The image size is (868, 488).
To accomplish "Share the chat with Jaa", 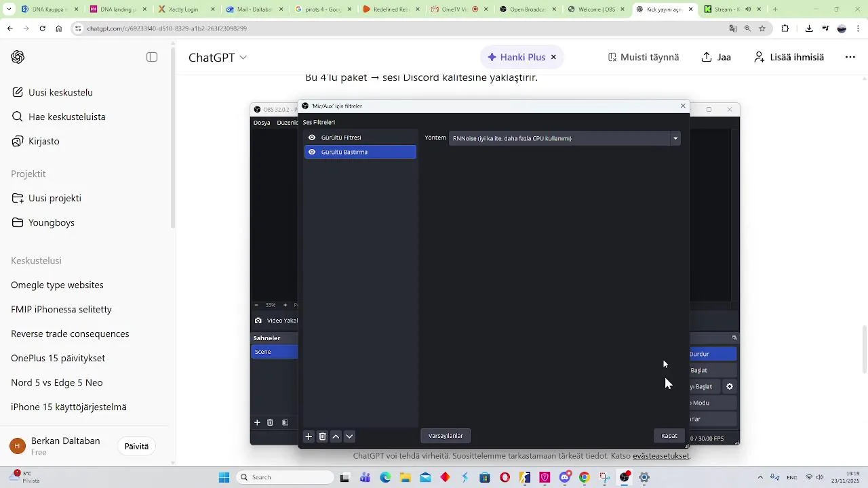I will 716,58.
